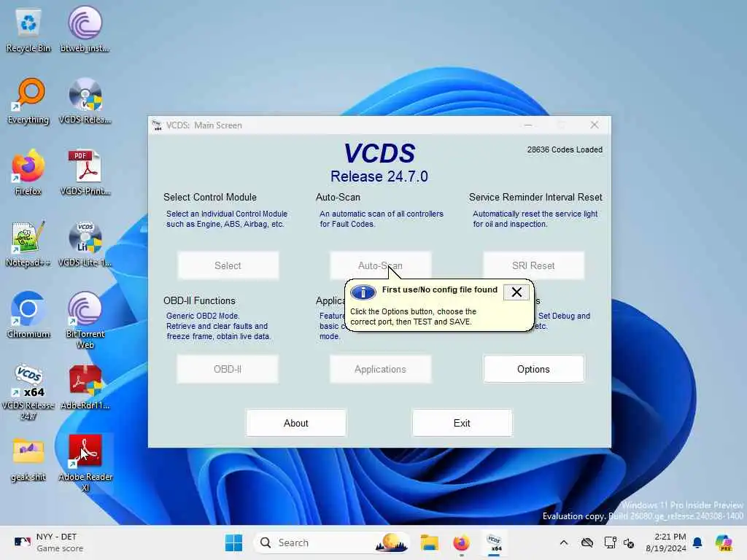This screenshot has height=560, width=747.
Task: Click the Exit button in VCDS
Action: [462, 423]
